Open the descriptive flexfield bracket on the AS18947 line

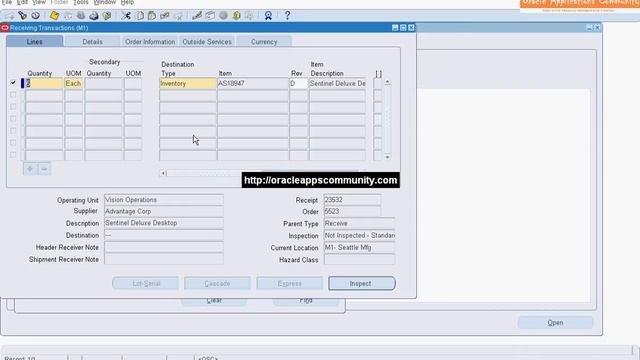pos(378,83)
